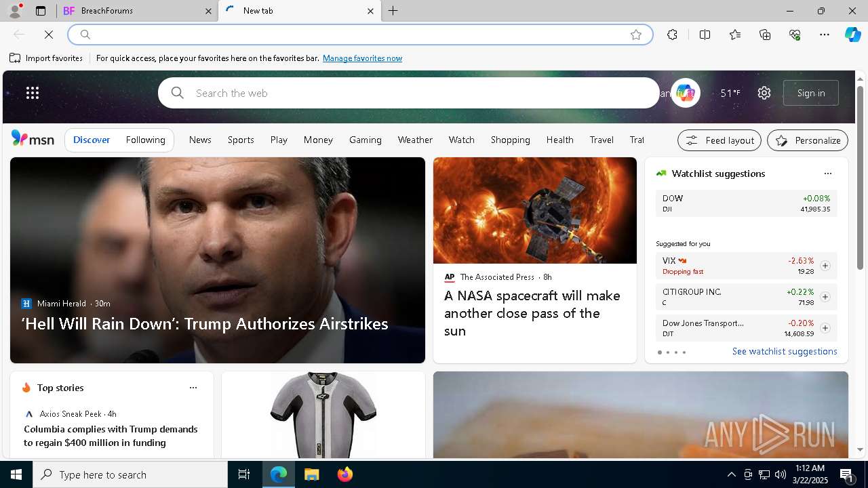Click the Personalize button
This screenshot has width=868, height=488.
[808, 140]
